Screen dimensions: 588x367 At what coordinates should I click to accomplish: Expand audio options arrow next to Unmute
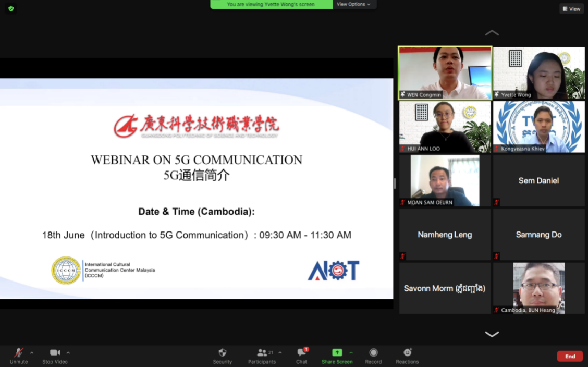point(32,352)
